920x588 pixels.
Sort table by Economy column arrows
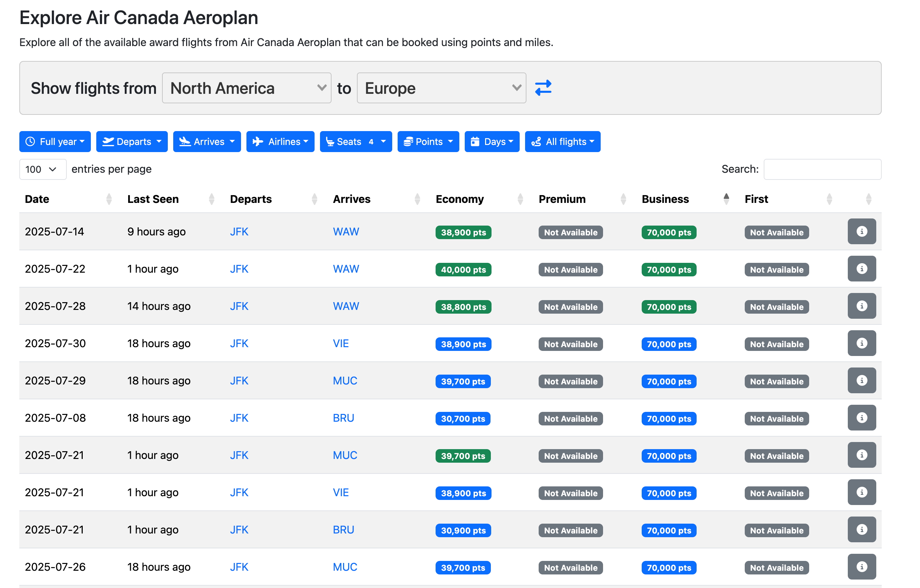[x=520, y=199]
